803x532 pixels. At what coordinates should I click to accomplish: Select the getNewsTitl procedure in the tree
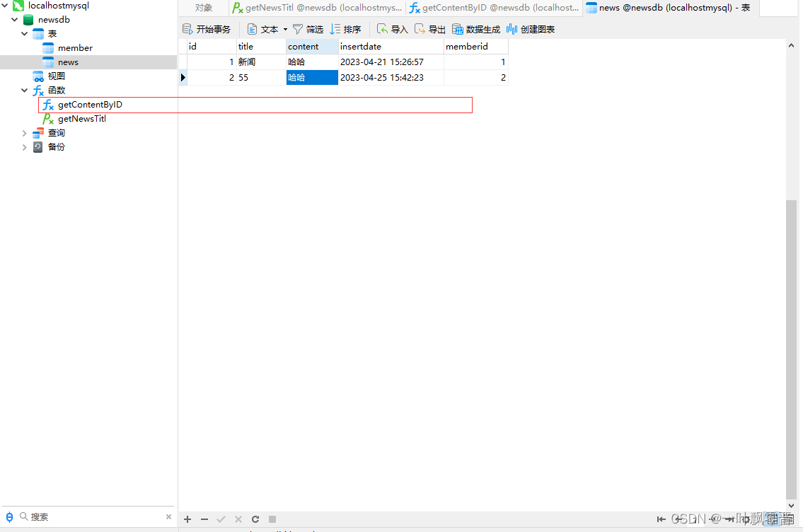tap(82, 118)
